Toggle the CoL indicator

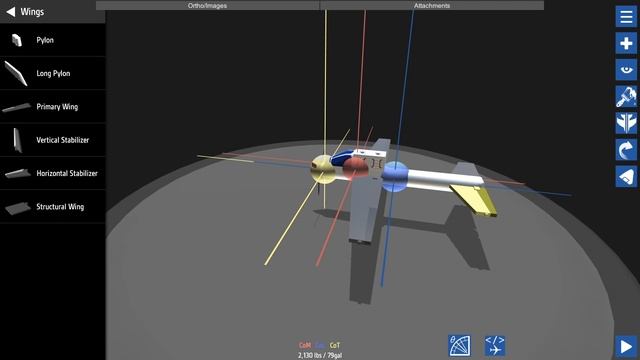click(320, 345)
